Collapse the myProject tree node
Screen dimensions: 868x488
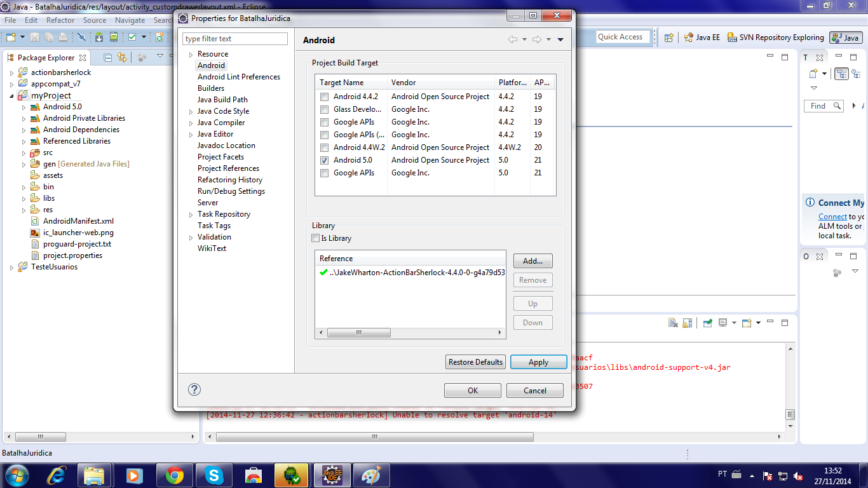[11, 96]
